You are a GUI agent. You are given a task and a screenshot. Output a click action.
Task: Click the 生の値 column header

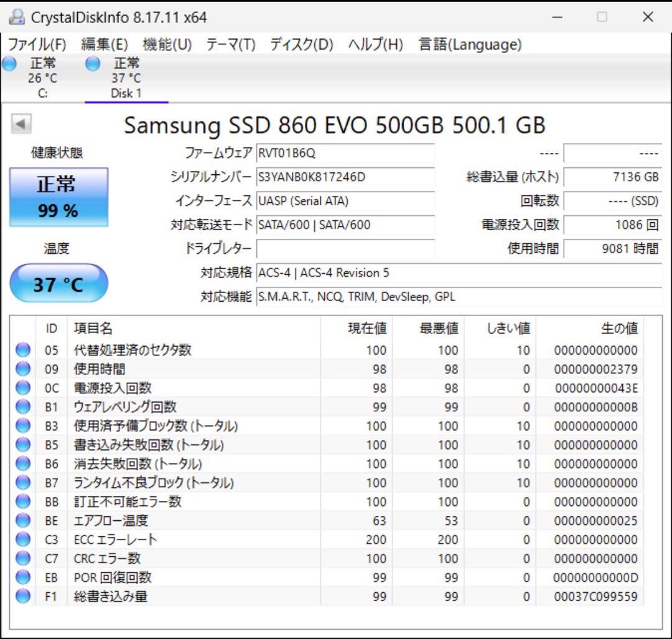click(x=590, y=329)
